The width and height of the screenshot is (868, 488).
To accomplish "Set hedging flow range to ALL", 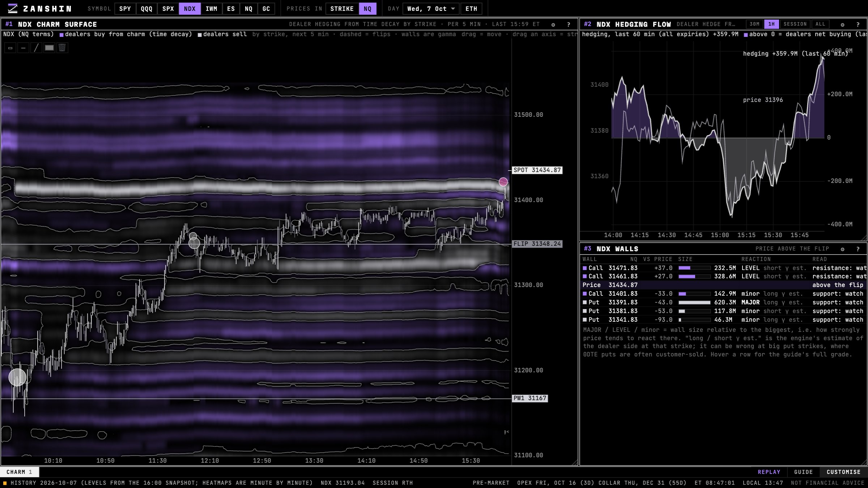I will pos(820,24).
